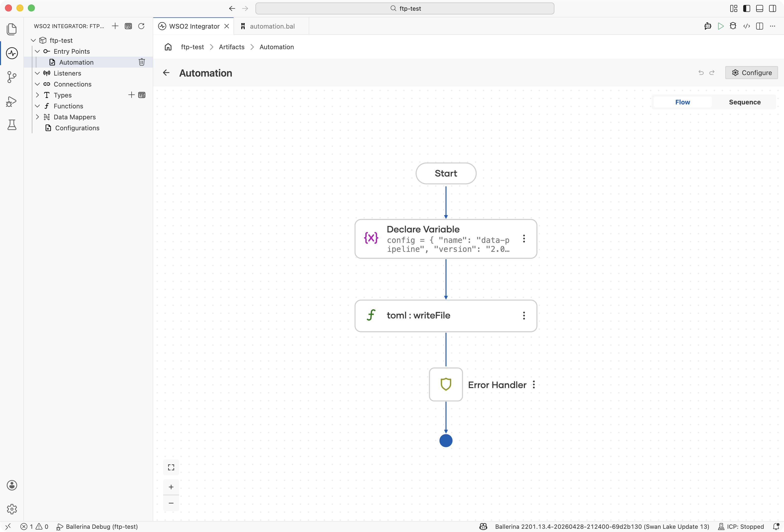This screenshot has height=532, width=784.
Task: Run the integration with the play icon
Action: point(721,26)
